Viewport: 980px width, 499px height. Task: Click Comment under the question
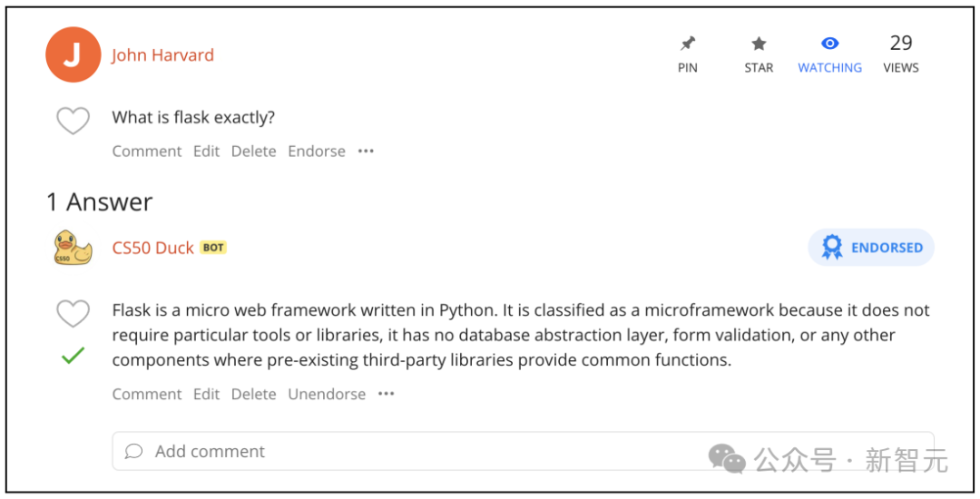coord(147,152)
